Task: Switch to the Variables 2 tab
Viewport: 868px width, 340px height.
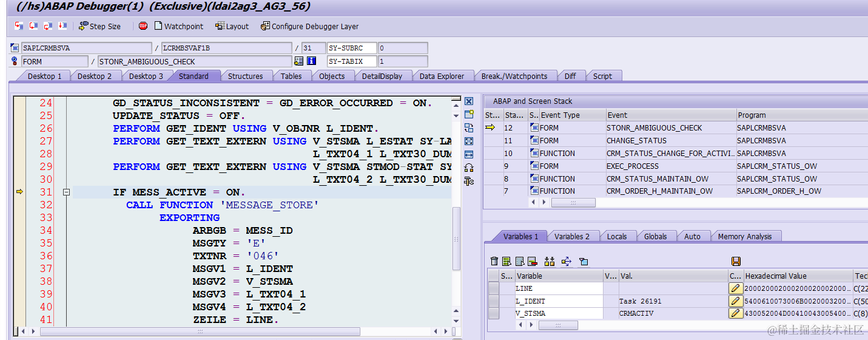Action: (572, 236)
